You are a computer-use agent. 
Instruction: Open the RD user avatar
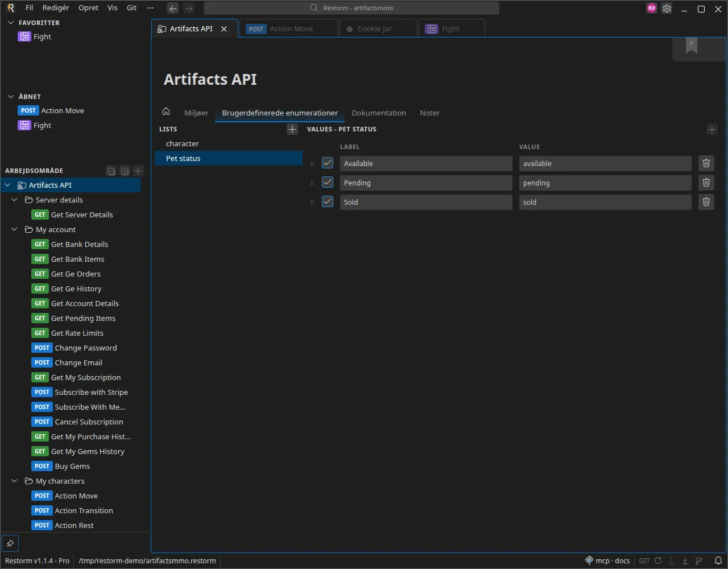click(652, 8)
